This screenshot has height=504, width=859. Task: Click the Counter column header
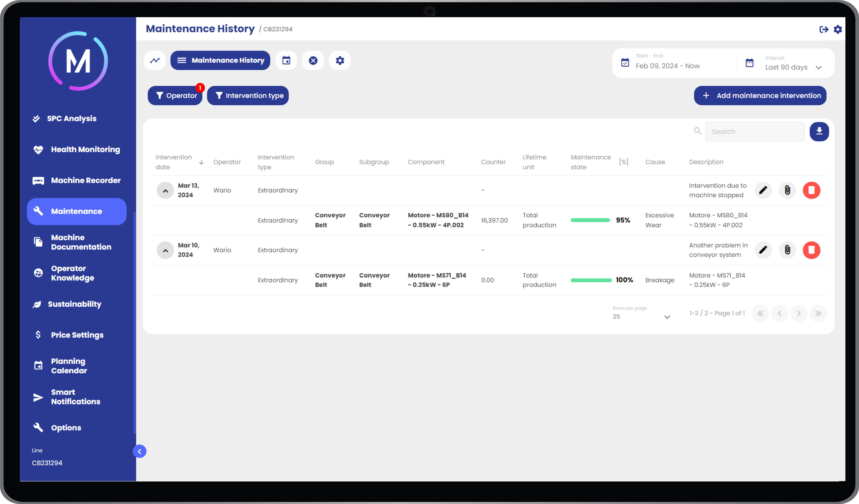(x=493, y=162)
